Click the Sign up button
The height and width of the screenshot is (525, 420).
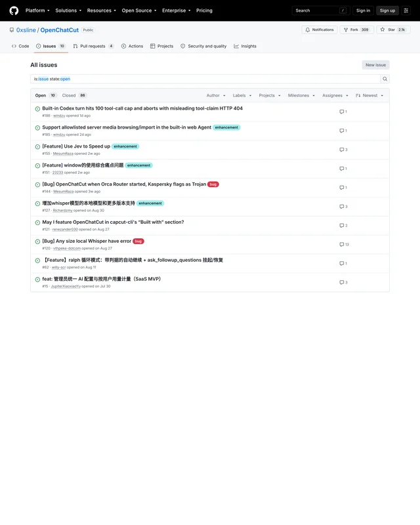[387, 10]
